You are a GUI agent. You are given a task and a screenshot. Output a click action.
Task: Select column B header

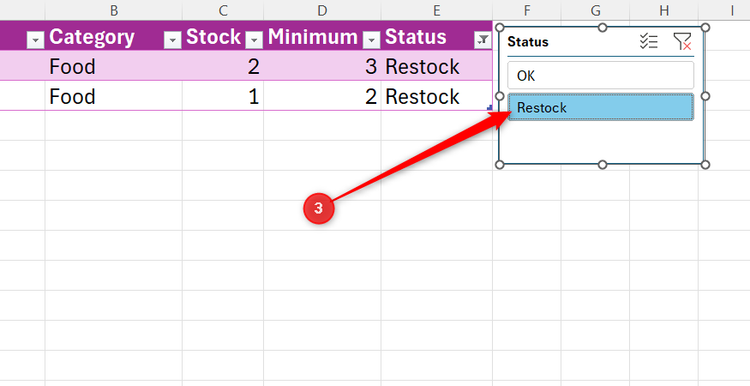coord(114,10)
